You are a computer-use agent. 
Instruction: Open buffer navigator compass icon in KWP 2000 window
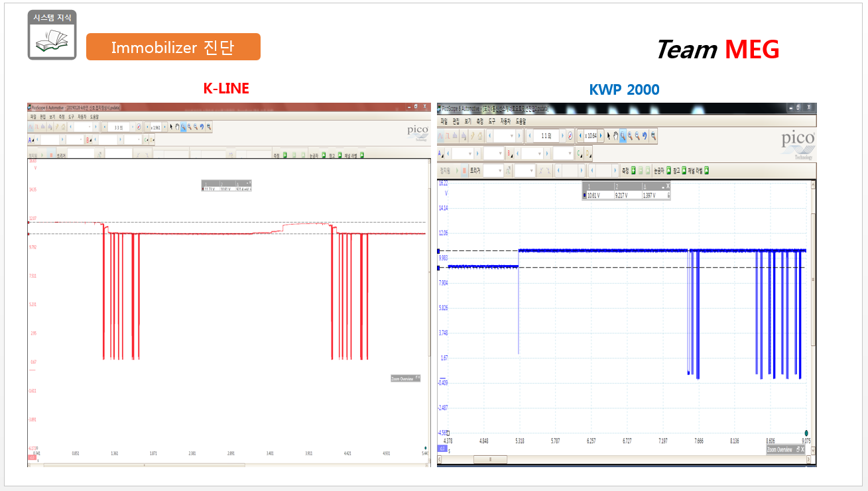(570, 136)
